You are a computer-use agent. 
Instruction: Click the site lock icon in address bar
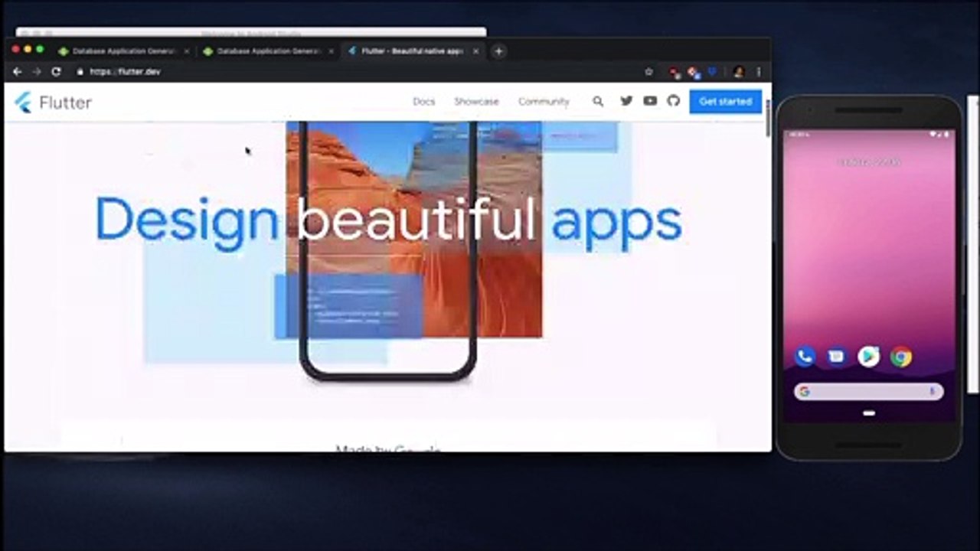pos(80,72)
